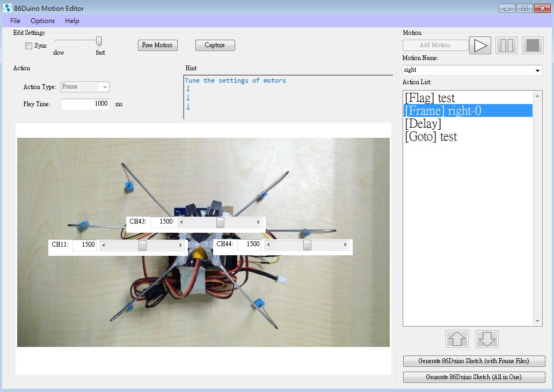Select '[Delay]' in Action List
The image size is (554, 392).
click(468, 123)
